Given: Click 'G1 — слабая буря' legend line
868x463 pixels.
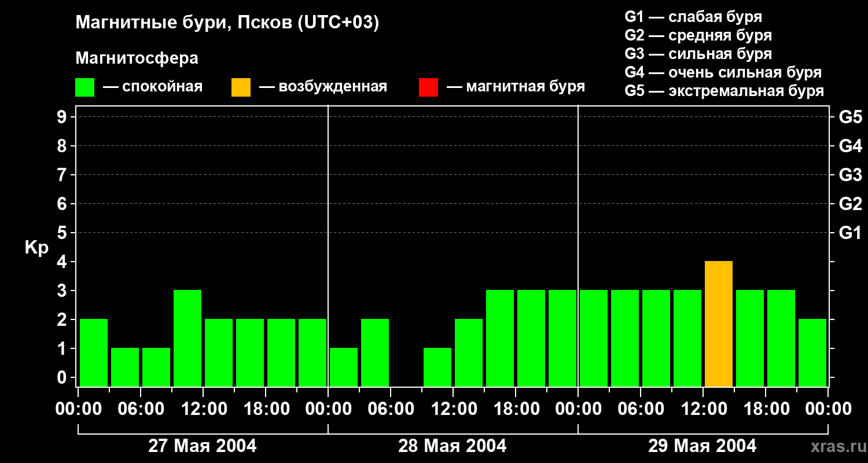Looking at the screenshot, I should (693, 17).
